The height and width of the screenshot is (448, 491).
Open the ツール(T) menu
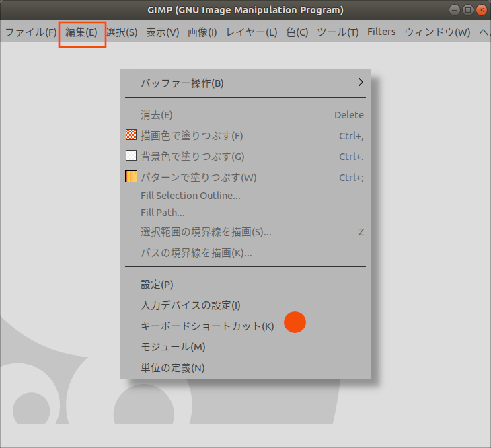pyautogui.click(x=338, y=32)
